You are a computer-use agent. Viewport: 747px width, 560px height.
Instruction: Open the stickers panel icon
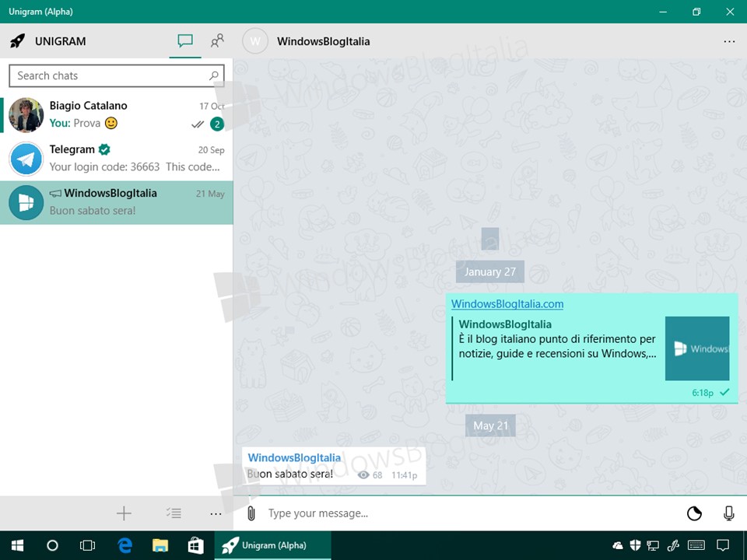pos(694,513)
